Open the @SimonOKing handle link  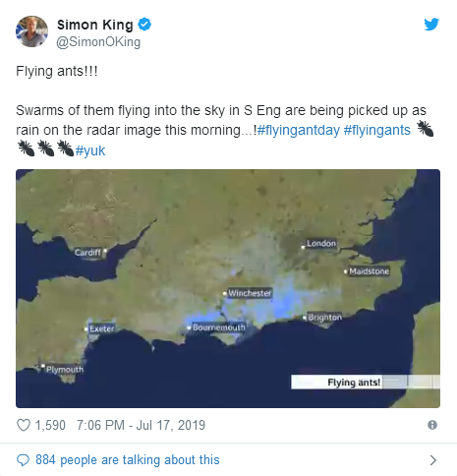point(98,42)
